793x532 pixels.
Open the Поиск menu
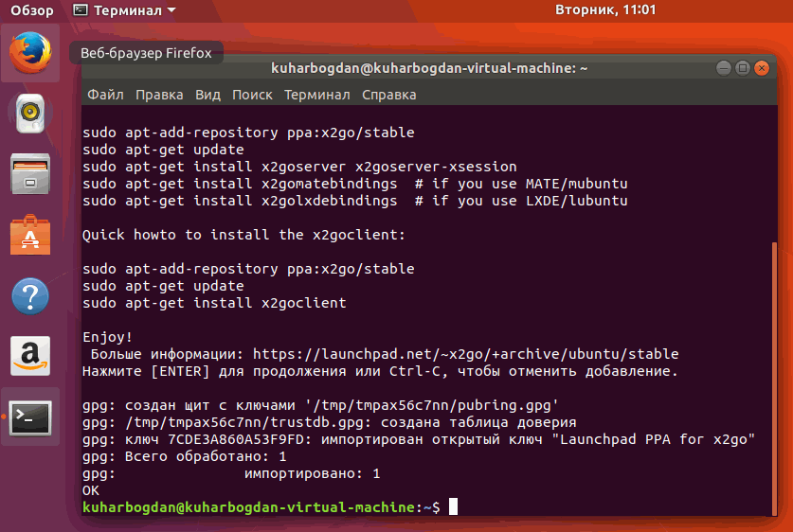252,95
